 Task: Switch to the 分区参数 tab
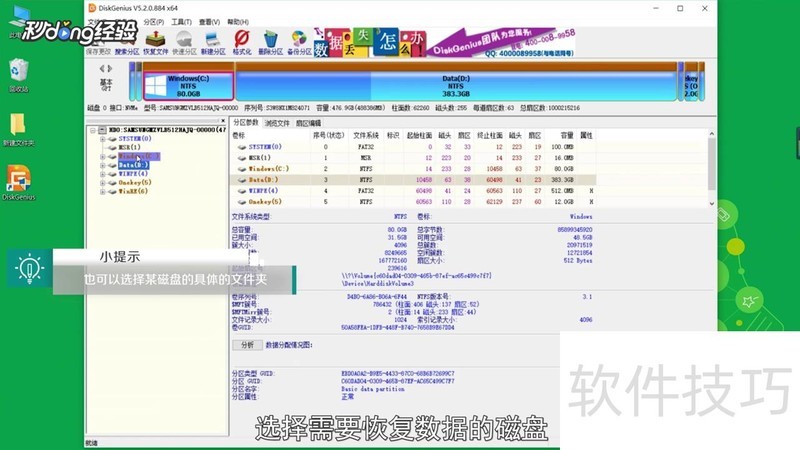click(246, 122)
